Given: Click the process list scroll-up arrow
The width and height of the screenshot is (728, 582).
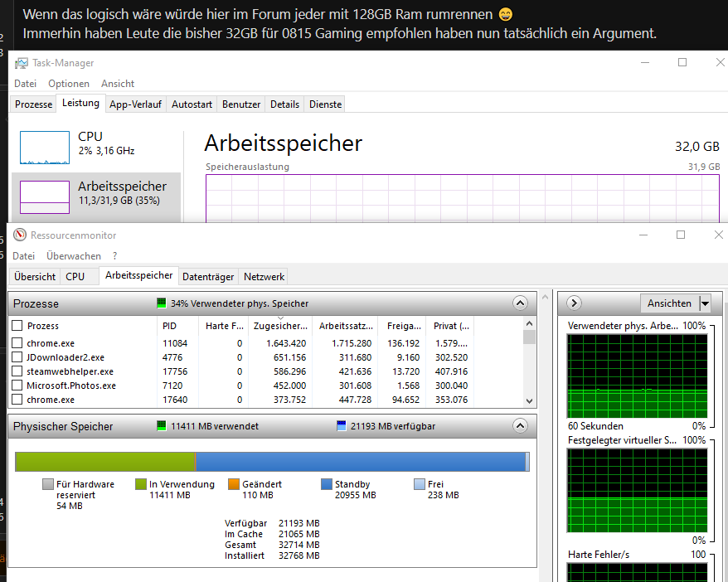Looking at the screenshot, I should tap(529, 323).
